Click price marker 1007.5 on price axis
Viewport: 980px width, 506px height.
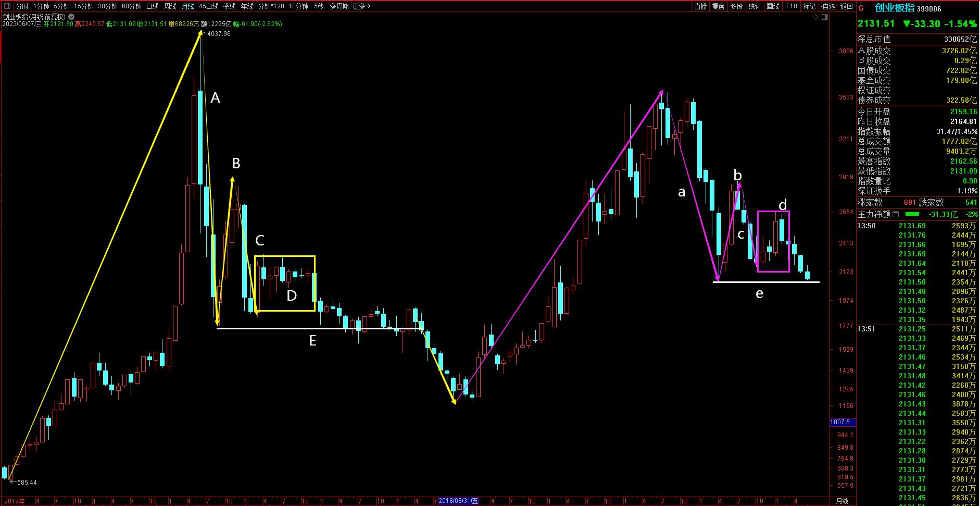[x=843, y=422]
